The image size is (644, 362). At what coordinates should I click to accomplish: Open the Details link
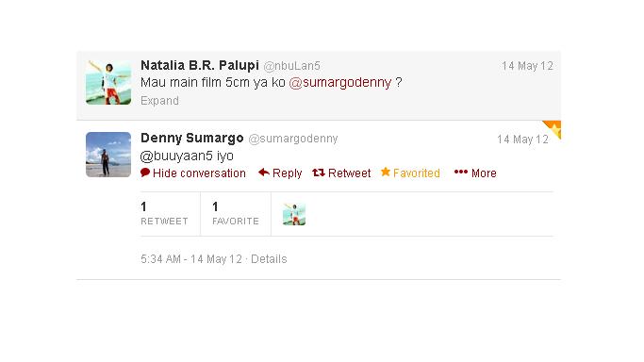tap(269, 259)
